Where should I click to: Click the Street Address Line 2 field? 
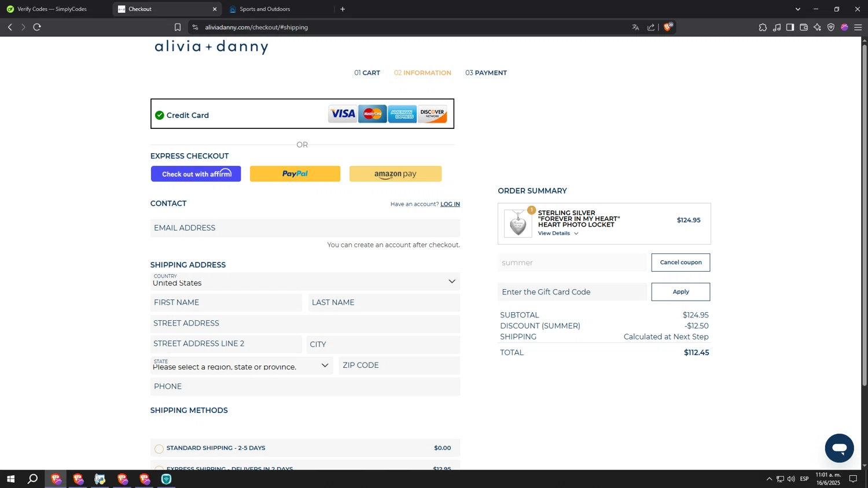pyautogui.click(x=226, y=344)
